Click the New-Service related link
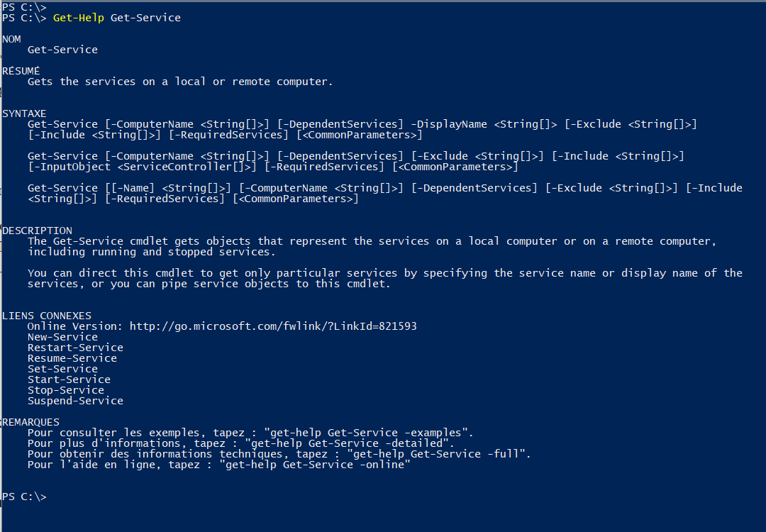Viewport: 766px width, 532px height. [62, 337]
